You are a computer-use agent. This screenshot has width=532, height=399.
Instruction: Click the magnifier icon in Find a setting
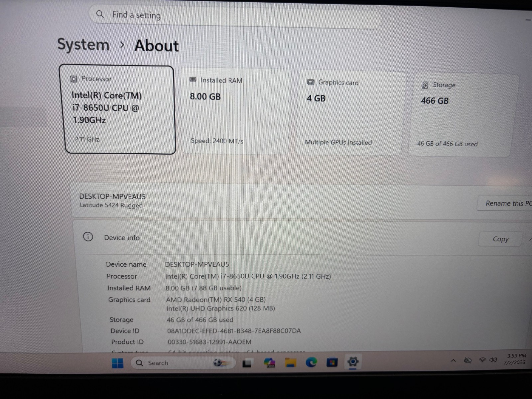click(x=100, y=14)
